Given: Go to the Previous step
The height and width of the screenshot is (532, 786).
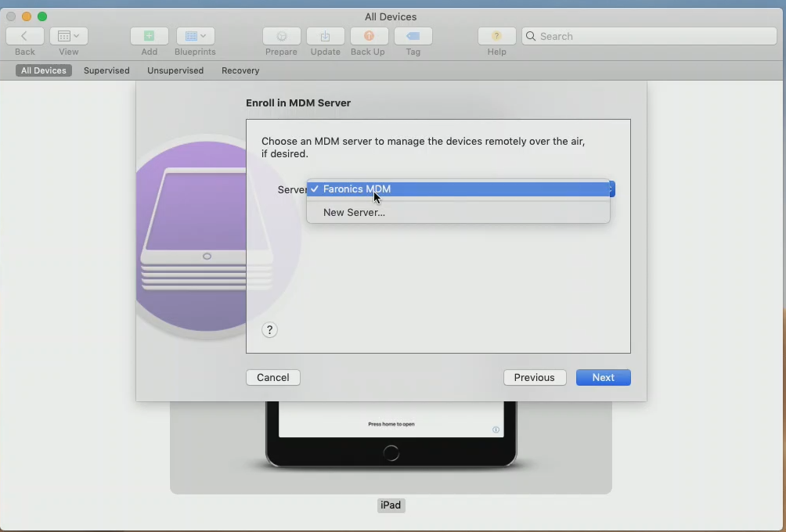Looking at the screenshot, I should click(x=535, y=378).
